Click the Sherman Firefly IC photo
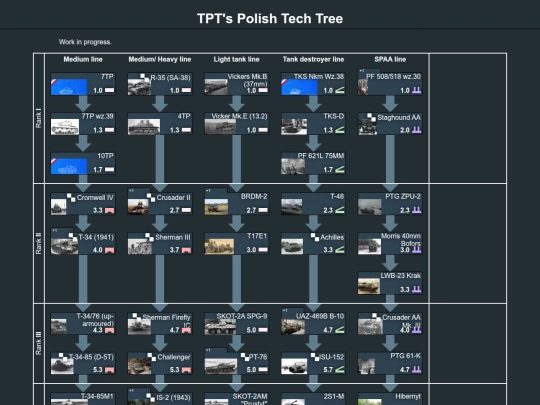This screenshot has height=405, width=540. point(139,326)
